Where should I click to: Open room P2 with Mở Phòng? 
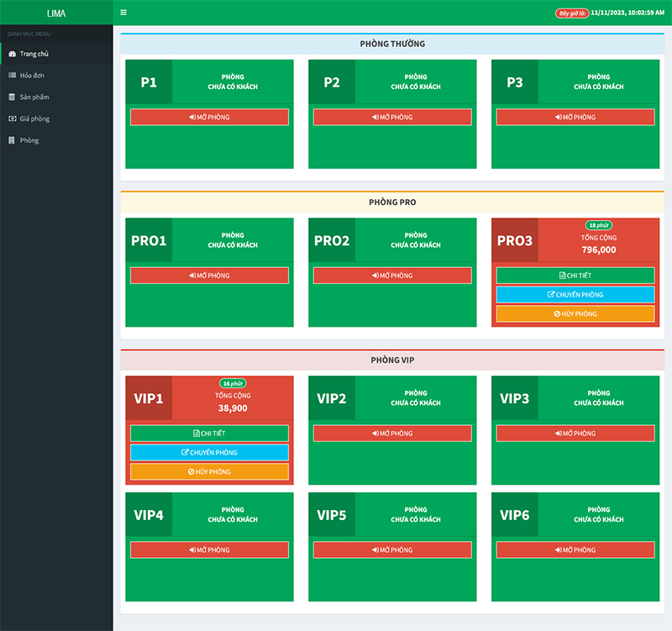[392, 117]
